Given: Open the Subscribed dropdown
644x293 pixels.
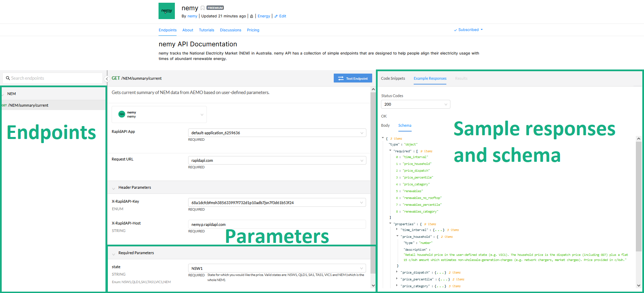Looking at the screenshot, I should (468, 30).
